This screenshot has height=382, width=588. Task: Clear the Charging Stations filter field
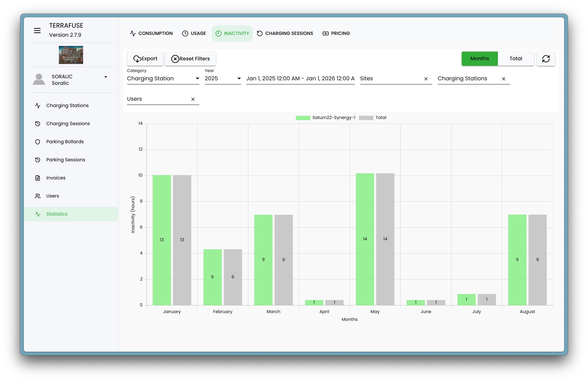point(503,79)
